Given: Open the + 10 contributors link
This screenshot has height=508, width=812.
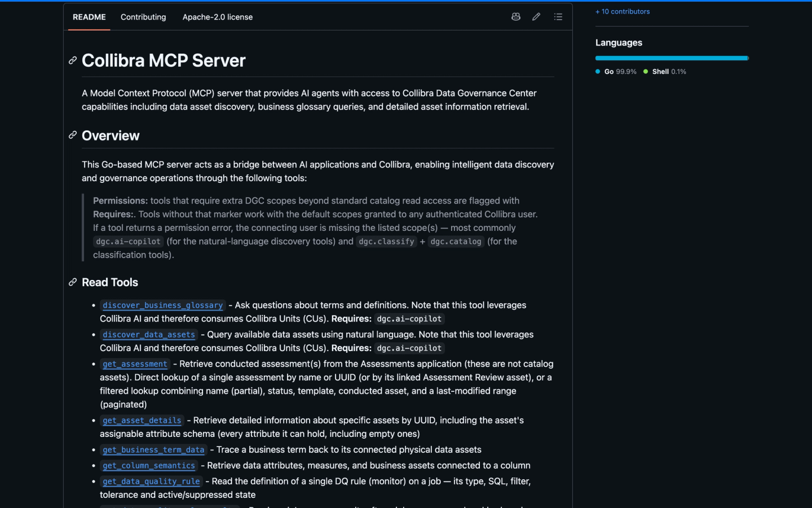Looking at the screenshot, I should [x=623, y=11].
